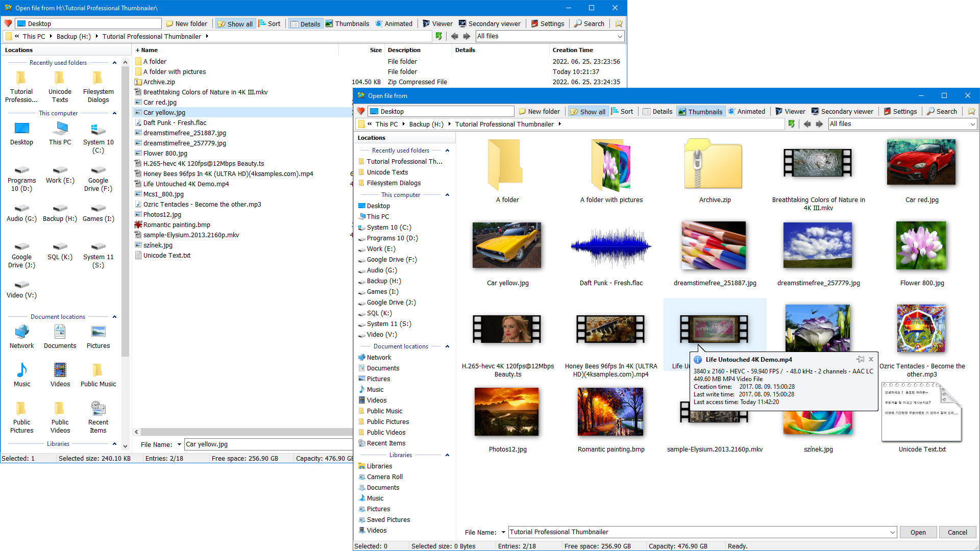Click New folder in front window toolbar
This screenshot has height=551, width=980.
click(540, 111)
